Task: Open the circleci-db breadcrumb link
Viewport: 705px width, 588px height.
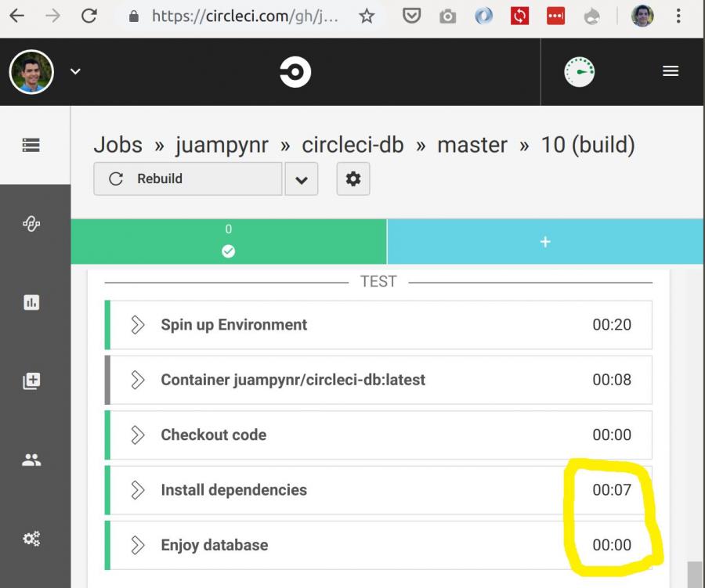Action: click(x=352, y=145)
